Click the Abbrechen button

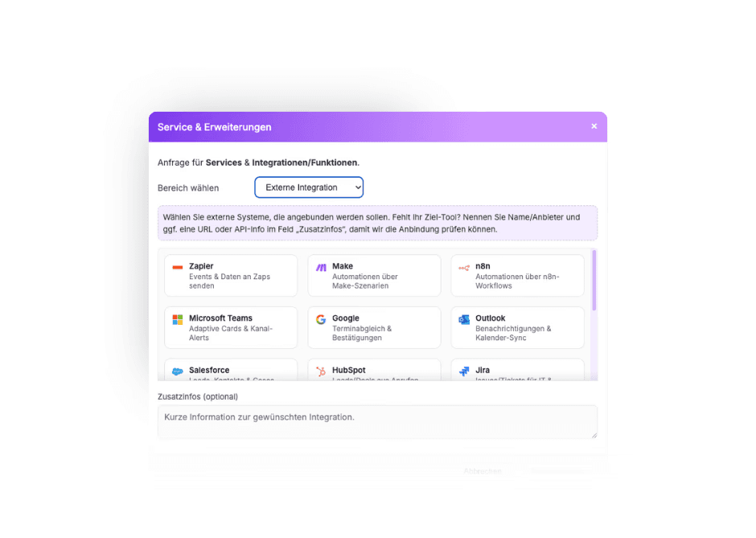pos(483,471)
